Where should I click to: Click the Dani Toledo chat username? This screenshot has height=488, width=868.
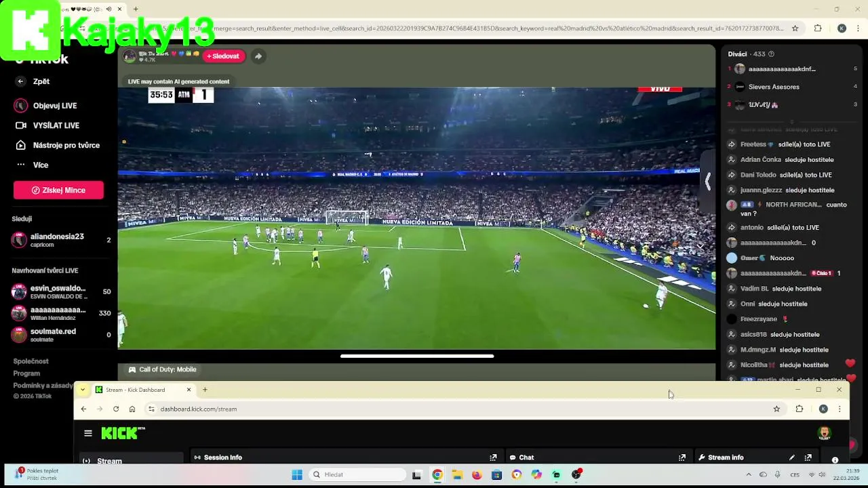click(x=758, y=175)
